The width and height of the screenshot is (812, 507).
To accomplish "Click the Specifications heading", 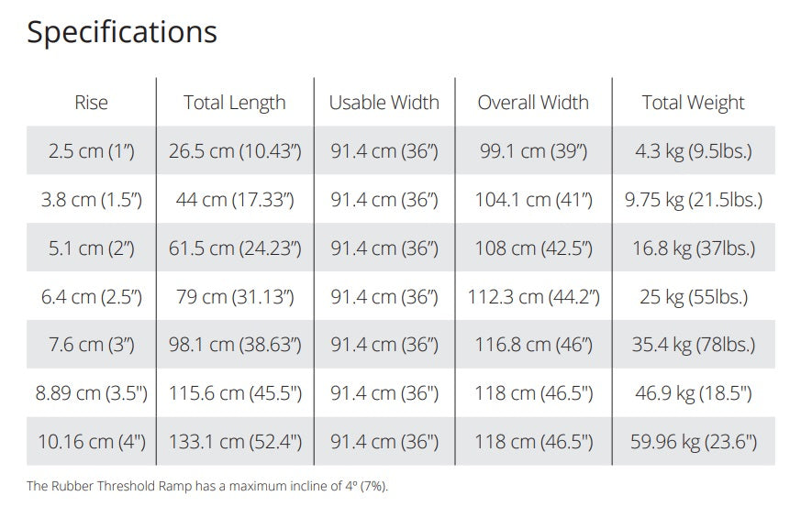I will (x=122, y=32).
